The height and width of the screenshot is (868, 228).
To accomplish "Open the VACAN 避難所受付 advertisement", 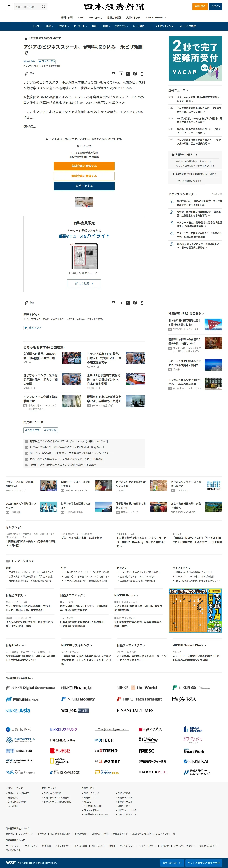I will (x=195, y=58).
